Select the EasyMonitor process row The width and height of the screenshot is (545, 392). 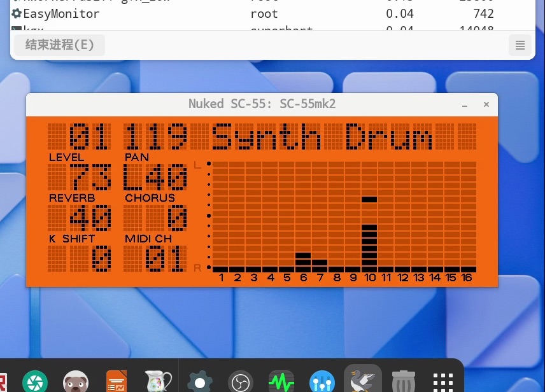(x=61, y=13)
